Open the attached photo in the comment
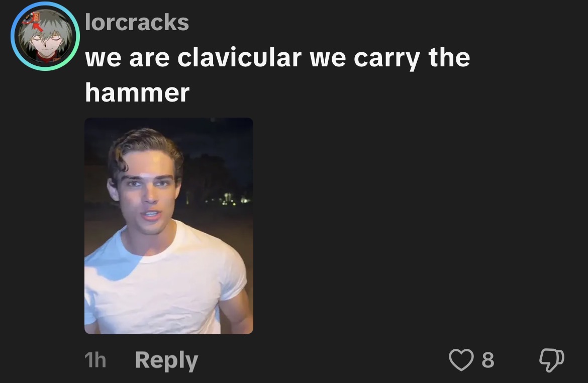 [169, 226]
